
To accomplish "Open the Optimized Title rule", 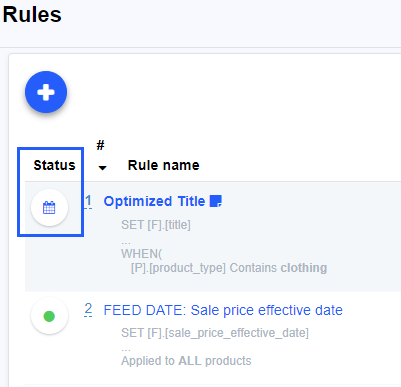I will tap(154, 201).
